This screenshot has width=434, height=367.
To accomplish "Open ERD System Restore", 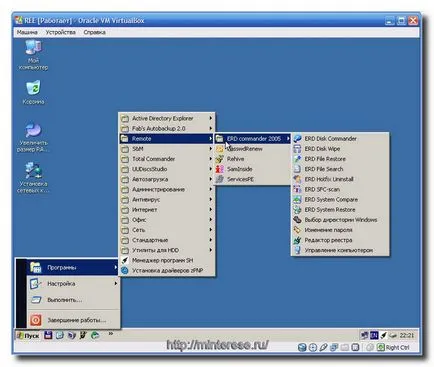I will 340,210.
